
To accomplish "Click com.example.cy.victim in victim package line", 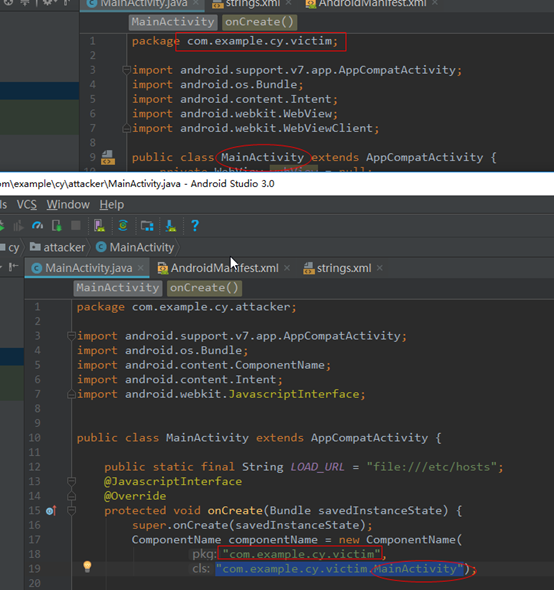I will point(260,41).
